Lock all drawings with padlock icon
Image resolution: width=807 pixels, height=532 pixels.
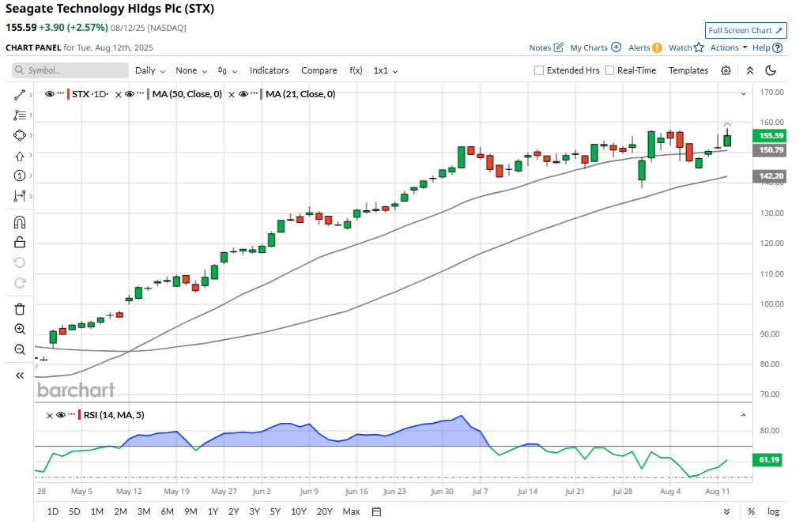[20, 243]
